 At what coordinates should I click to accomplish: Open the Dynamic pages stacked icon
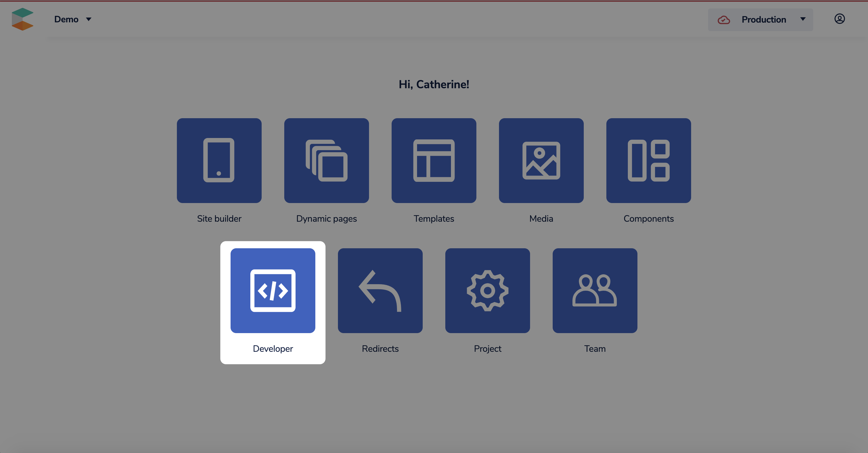pyautogui.click(x=326, y=160)
